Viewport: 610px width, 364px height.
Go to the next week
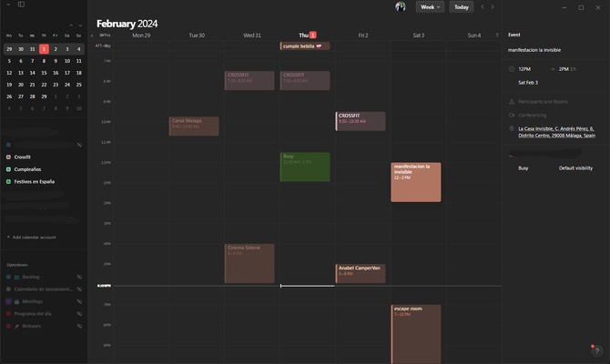[x=493, y=7]
